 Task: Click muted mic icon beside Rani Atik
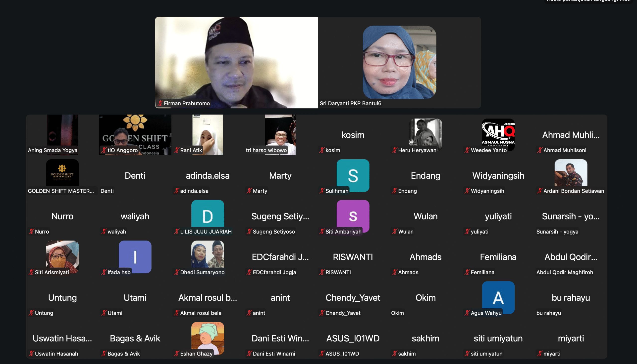tap(176, 150)
